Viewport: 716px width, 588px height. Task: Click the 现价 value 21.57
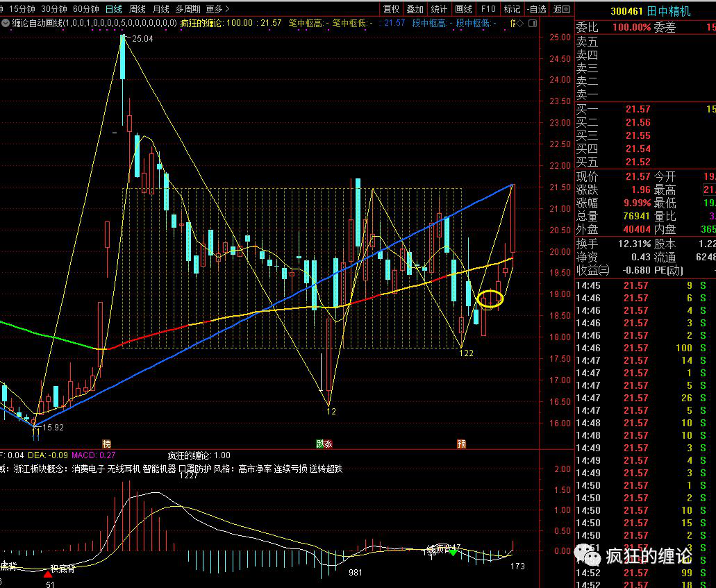point(638,176)
